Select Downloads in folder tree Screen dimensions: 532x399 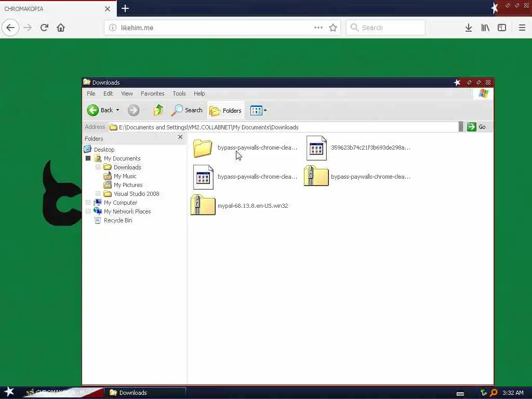pos(127,167)
